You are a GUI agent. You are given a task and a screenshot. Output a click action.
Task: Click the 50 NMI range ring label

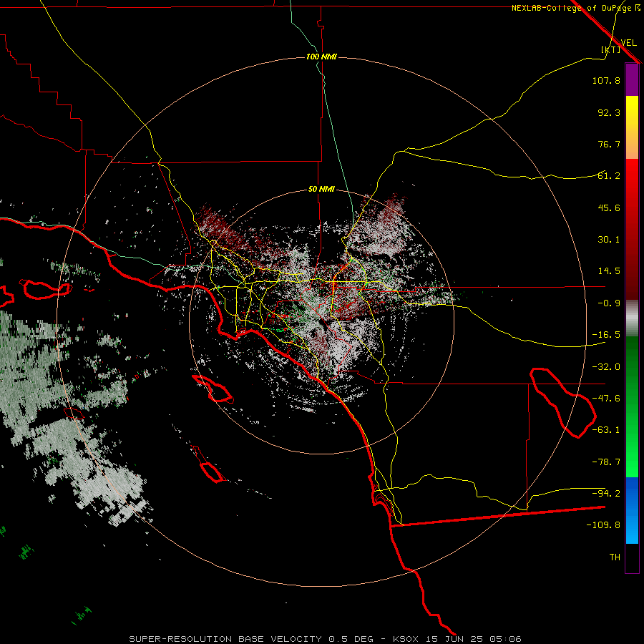321,190
